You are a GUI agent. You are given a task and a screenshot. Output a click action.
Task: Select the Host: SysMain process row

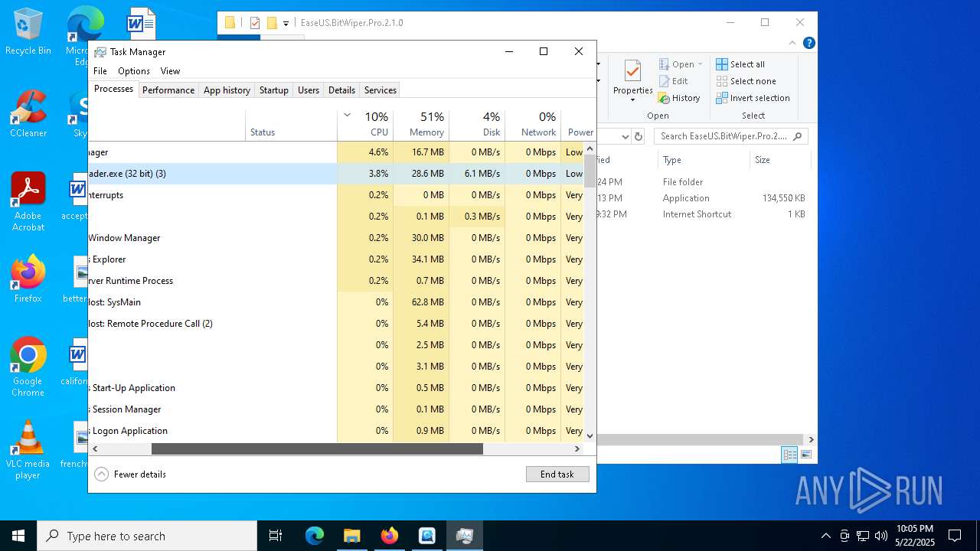click(x=336, y=302)
